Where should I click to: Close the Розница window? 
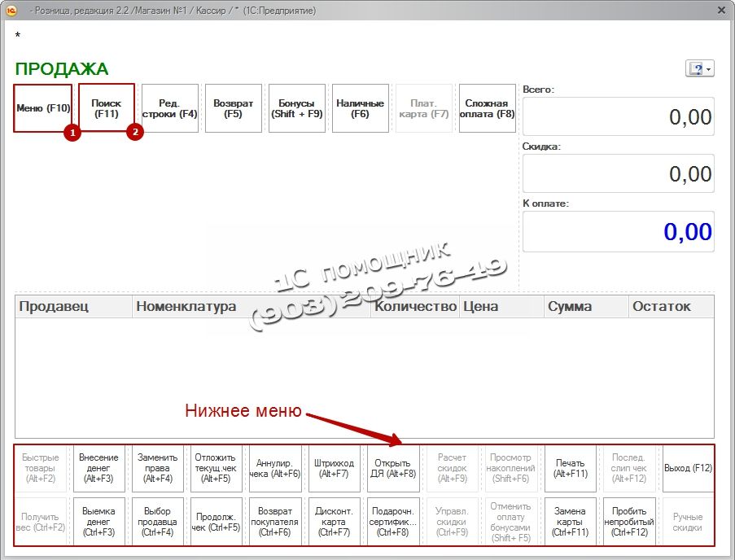click(721, 10)
